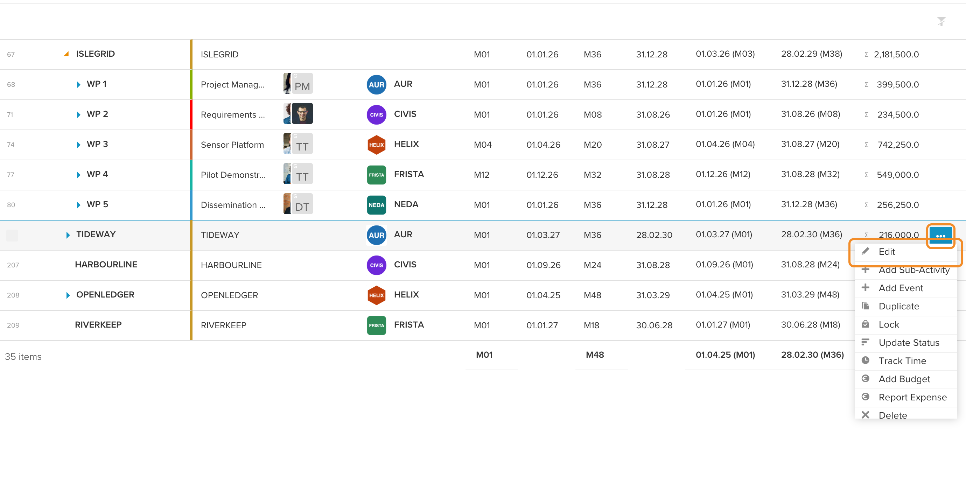
Task: Click the HELIX hexagon logo in WP 3
Action: pyautogui.click(x=376, y=145)
